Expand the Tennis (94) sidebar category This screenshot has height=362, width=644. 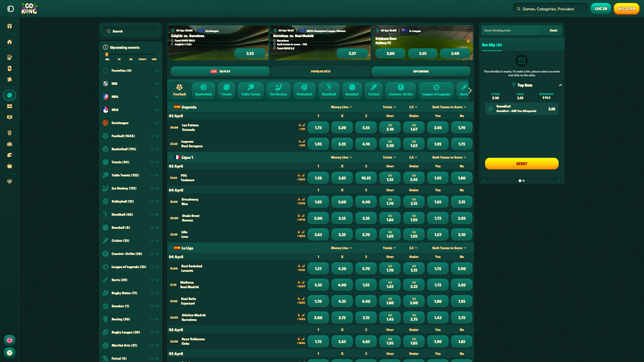[156, 162]
